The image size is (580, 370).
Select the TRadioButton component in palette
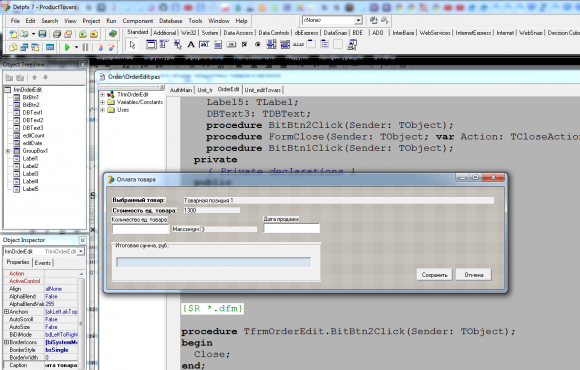[x=258, y=45]
